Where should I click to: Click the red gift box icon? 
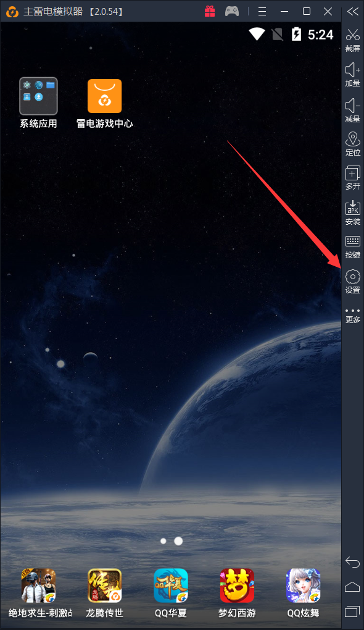210,11
